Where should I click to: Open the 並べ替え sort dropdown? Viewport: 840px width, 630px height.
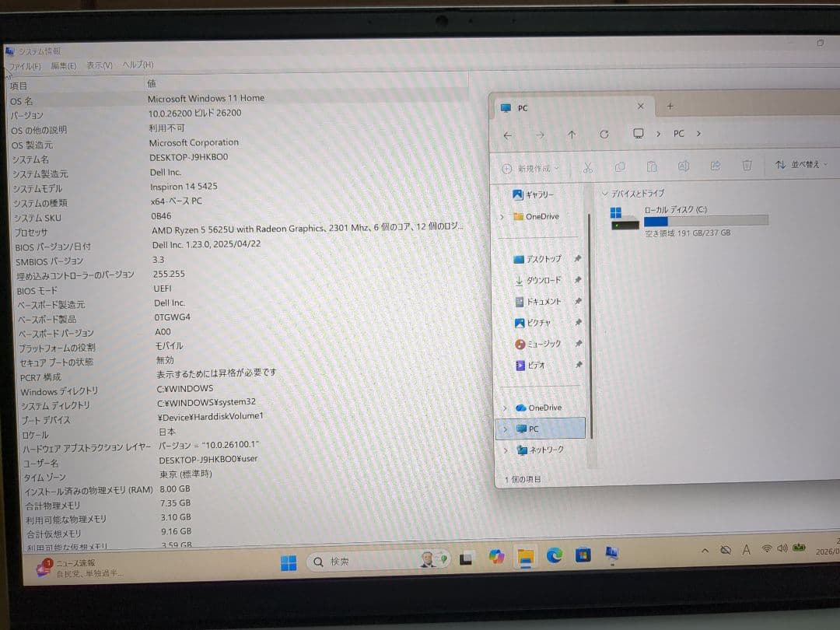pyautogui.click(x=801, y=165)
